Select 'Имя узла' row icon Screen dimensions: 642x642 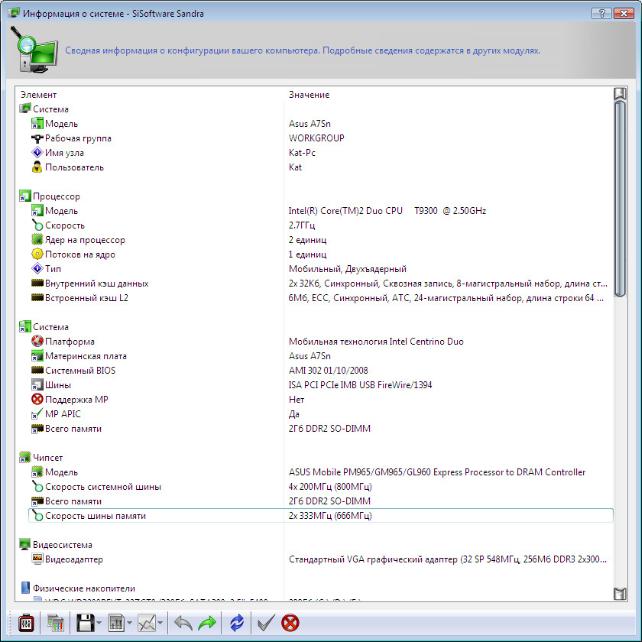(x=37, y=153)
